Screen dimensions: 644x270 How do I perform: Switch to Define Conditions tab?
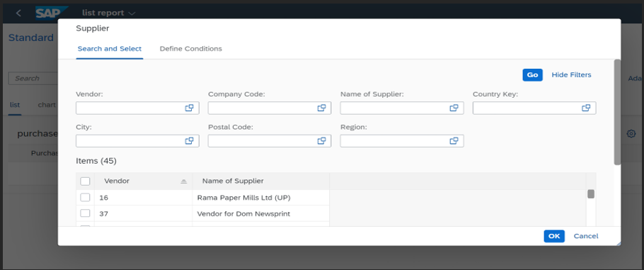point(190,49)
